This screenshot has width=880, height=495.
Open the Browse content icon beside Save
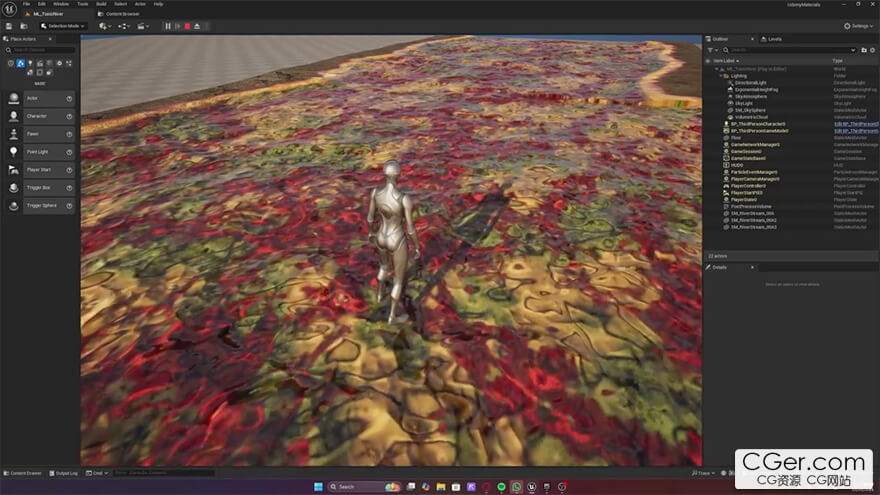point(24,26)
